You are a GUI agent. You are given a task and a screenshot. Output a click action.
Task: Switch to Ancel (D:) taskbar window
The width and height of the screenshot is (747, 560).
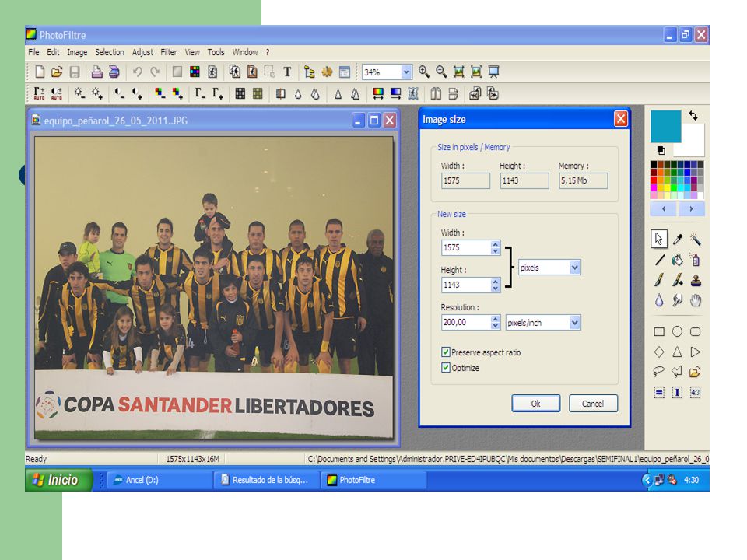click(x=159, y=480)
